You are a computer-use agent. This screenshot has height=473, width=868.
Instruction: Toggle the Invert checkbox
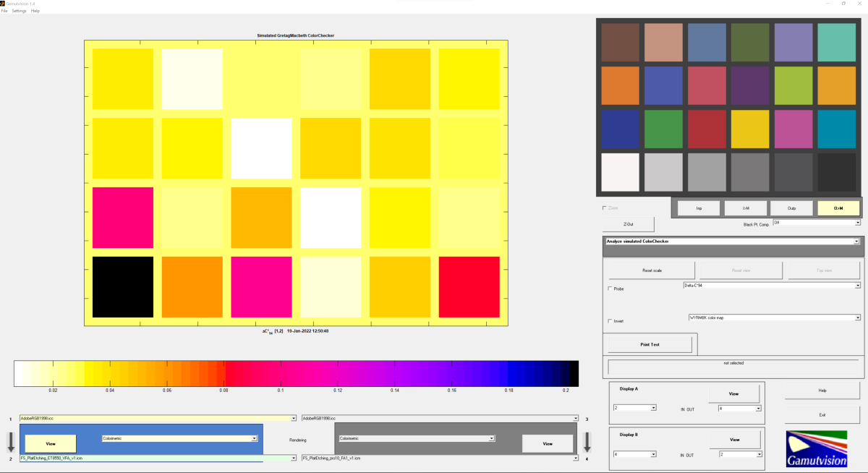[x=610, y=321]
